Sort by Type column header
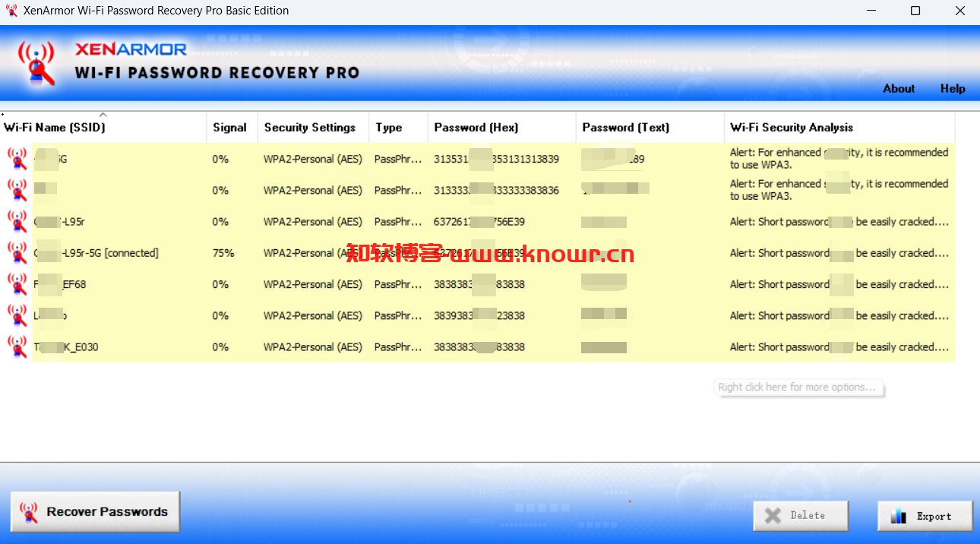The width and height of the screenshot is (980, 544). (x=399, y=128)
